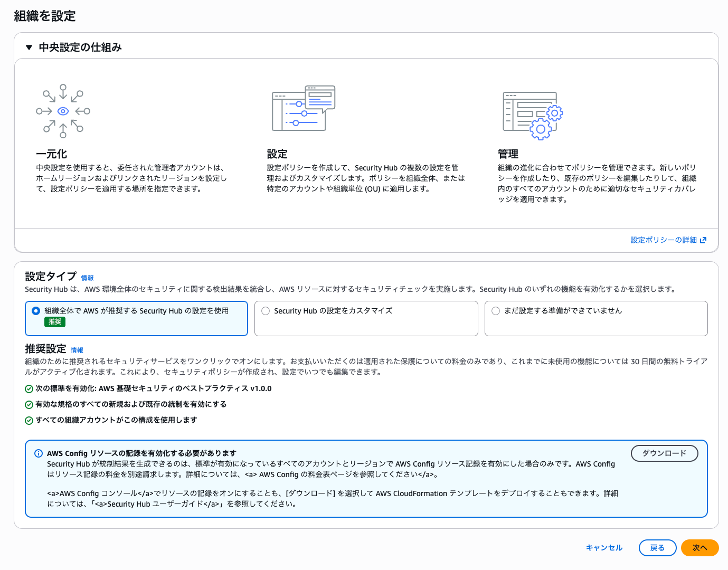Click the 設定タイプ heading

[51, 277]
